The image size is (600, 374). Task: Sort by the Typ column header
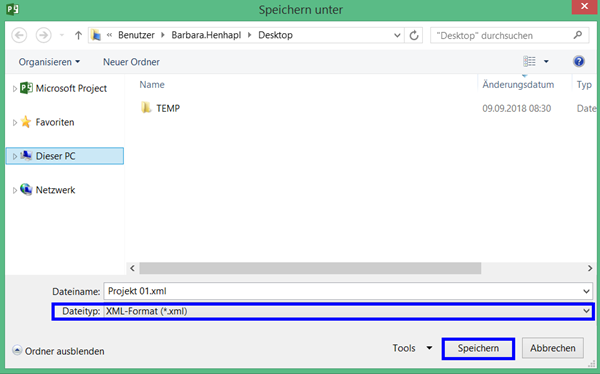584,85
